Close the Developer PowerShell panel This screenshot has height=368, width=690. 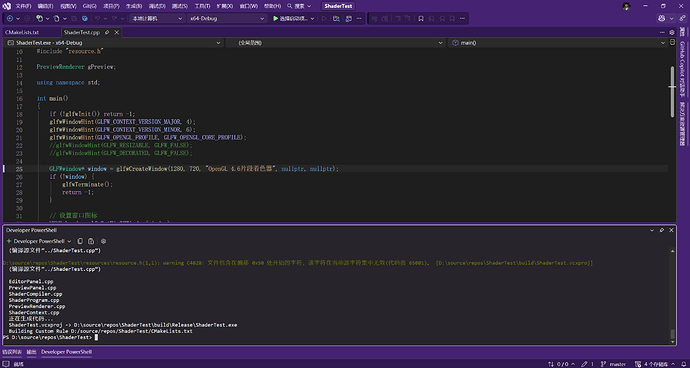coord(672,230)
